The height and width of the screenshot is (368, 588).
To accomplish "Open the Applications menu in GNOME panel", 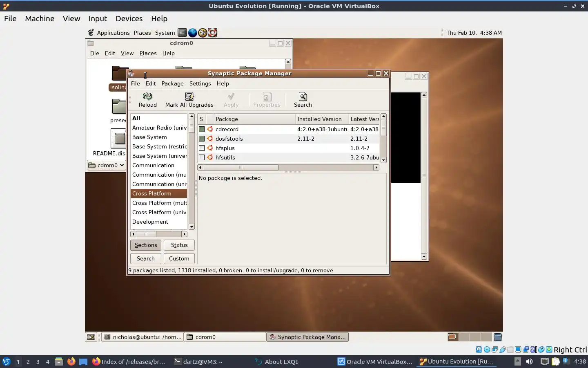I will tap(113, 33).
